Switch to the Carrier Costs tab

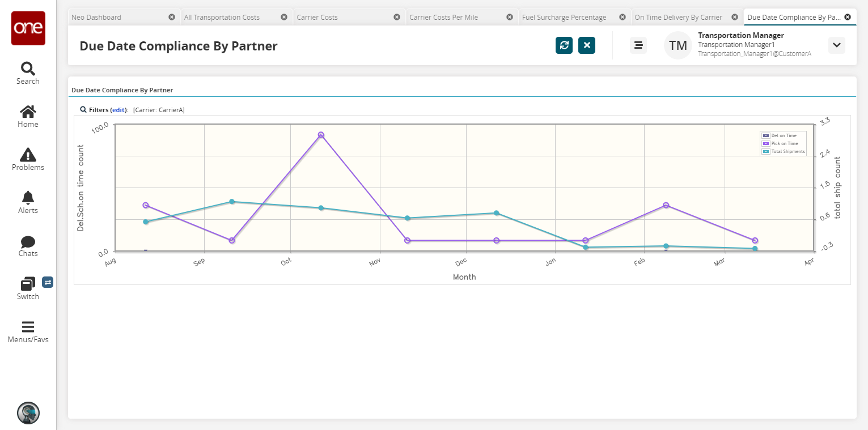(x=317, y=18)
